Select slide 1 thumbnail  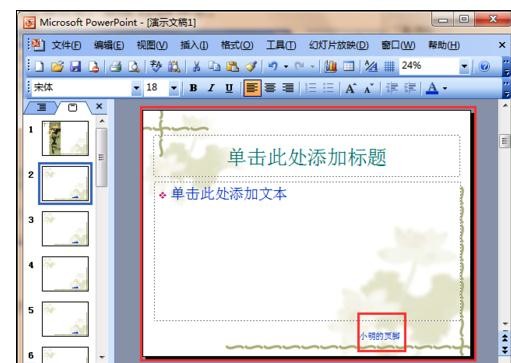pos(65,138)
